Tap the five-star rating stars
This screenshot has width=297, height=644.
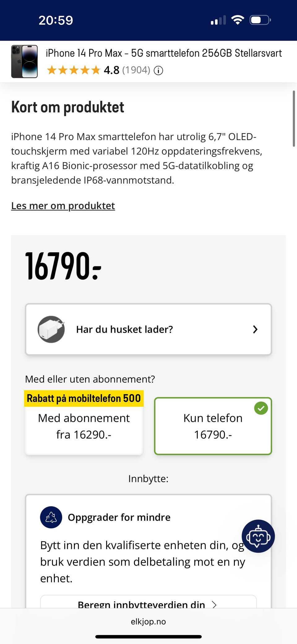pyautogui.click(x=74, y=70)
